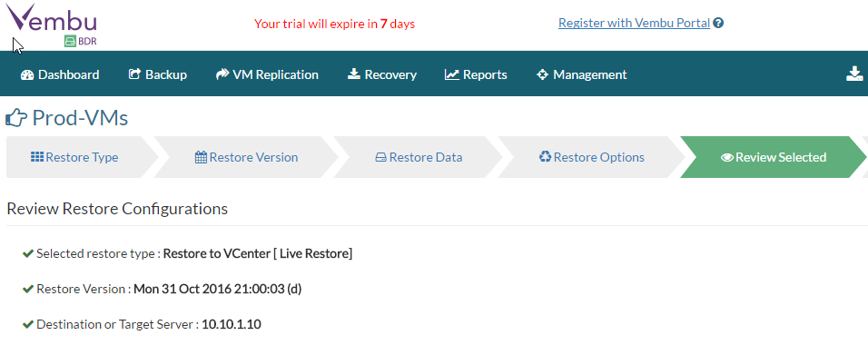Click the share icon beside Backup
Screen dimensions: 868x345
coord(134,74)
